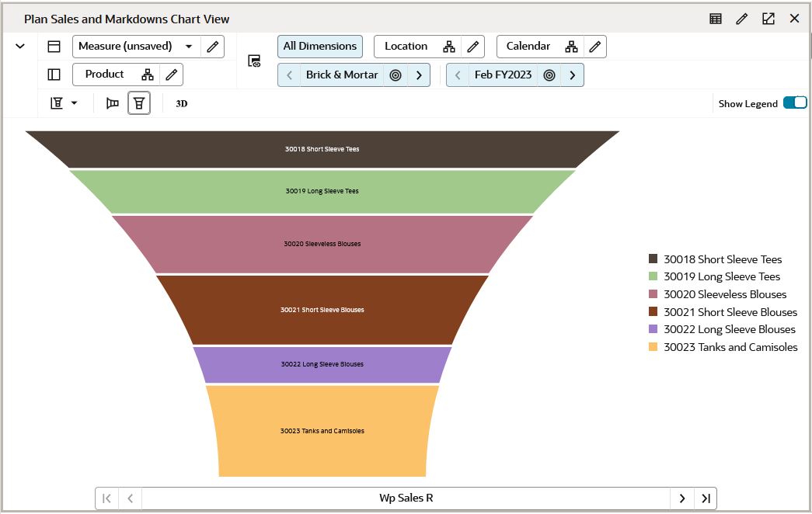This screenshot has height=514, width=812.
Task: Click the 30022 Long Sleeve Blouses legend swatch
Action: click(653, 329)
